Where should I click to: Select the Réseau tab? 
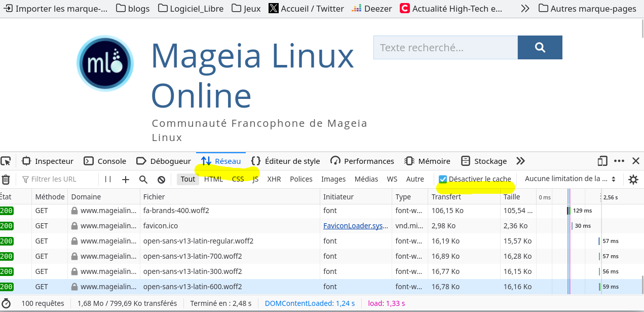tap(221, 161)
